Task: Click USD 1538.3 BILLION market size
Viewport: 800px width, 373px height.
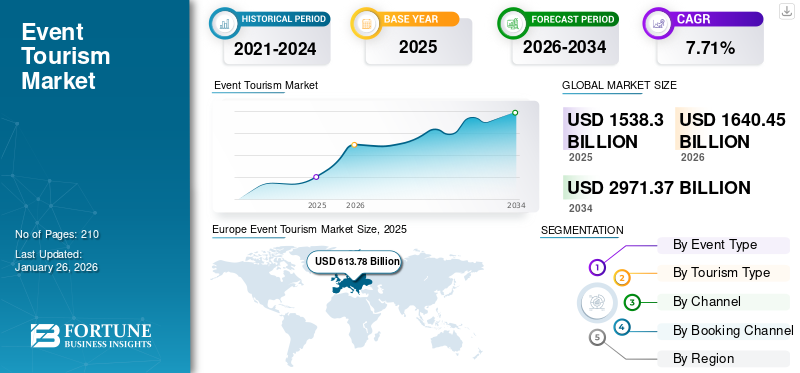Action: 615,130
